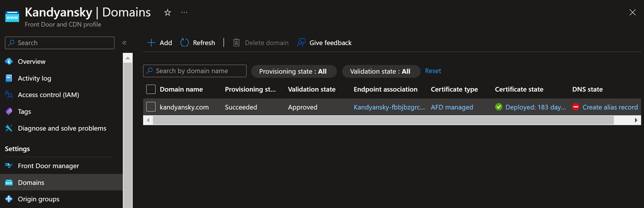Open the Give feedback option
The image size is (644, 208).
pos(325,43)
